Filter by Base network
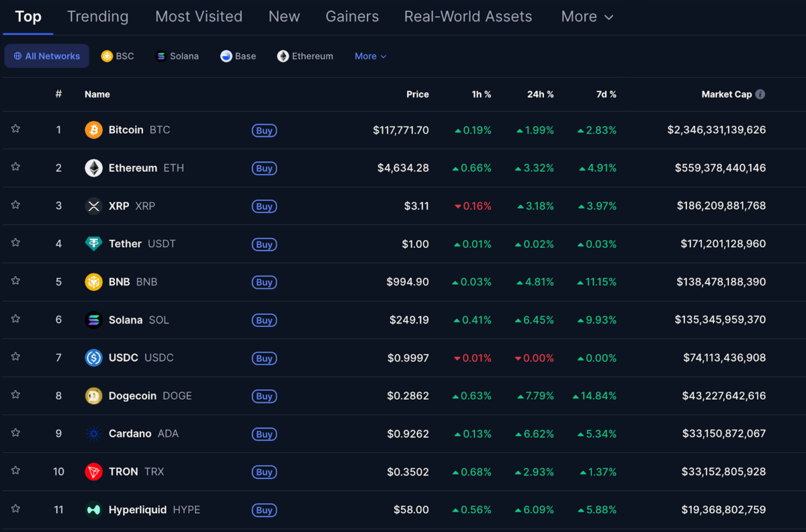 tap(238, 56)
